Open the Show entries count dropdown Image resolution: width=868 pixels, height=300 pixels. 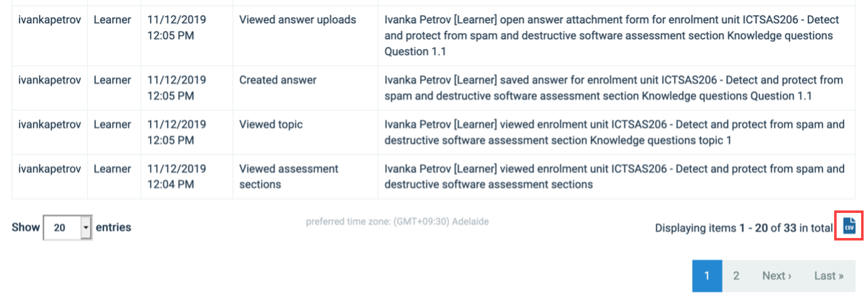click(68, 228)
